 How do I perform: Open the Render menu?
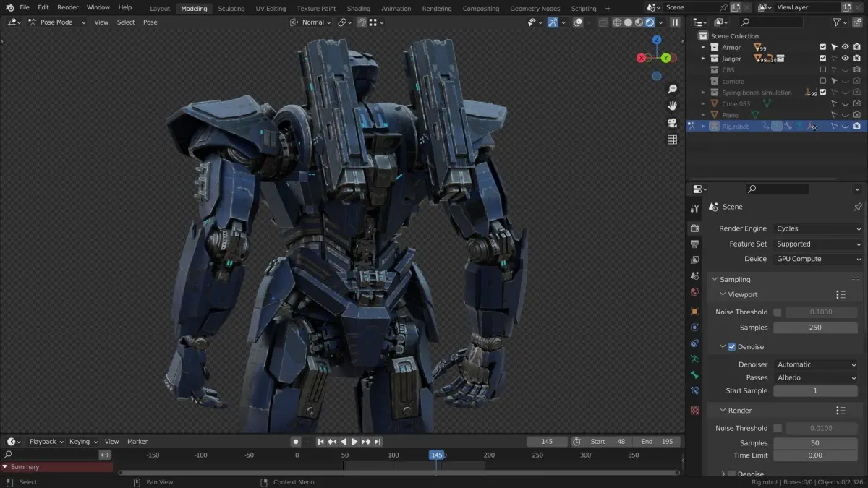click(67, 7)
